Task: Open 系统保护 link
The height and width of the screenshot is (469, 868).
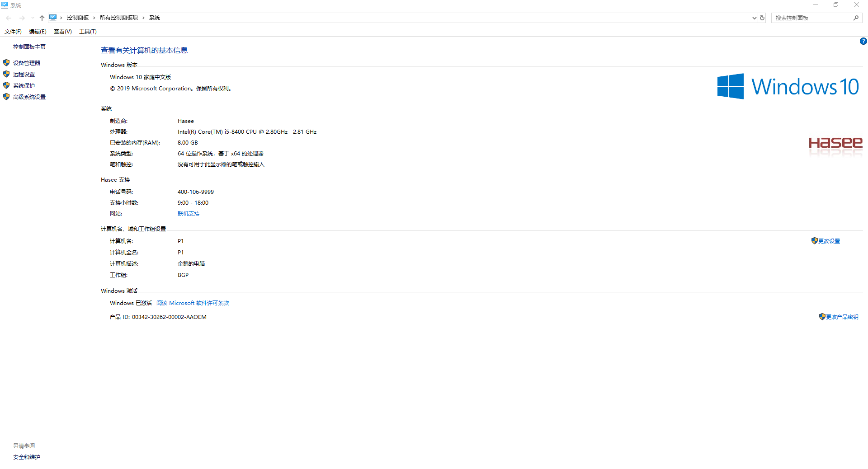Action: pos(24,86)
